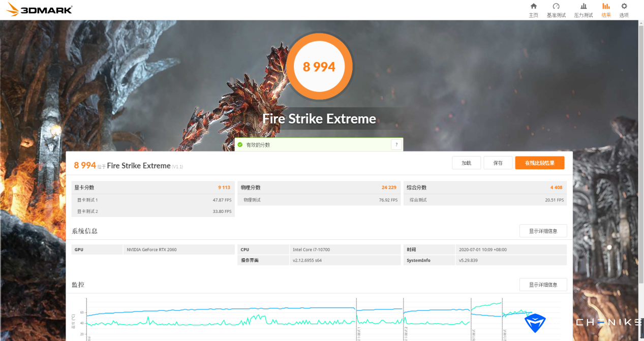This screenshot has height=341, width=644.
Task: Click the question mark help button
Action: (x=396, y=145)
